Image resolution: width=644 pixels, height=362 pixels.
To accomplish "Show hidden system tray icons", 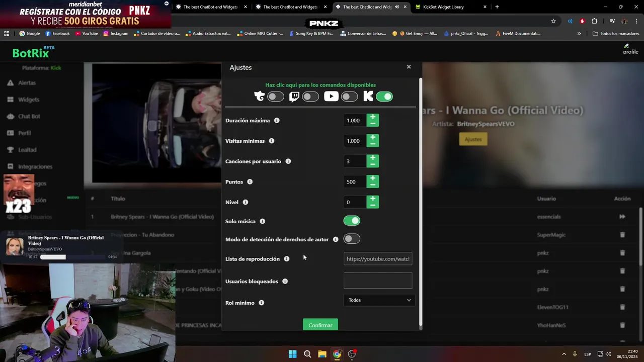I will [x=564, y=354].
